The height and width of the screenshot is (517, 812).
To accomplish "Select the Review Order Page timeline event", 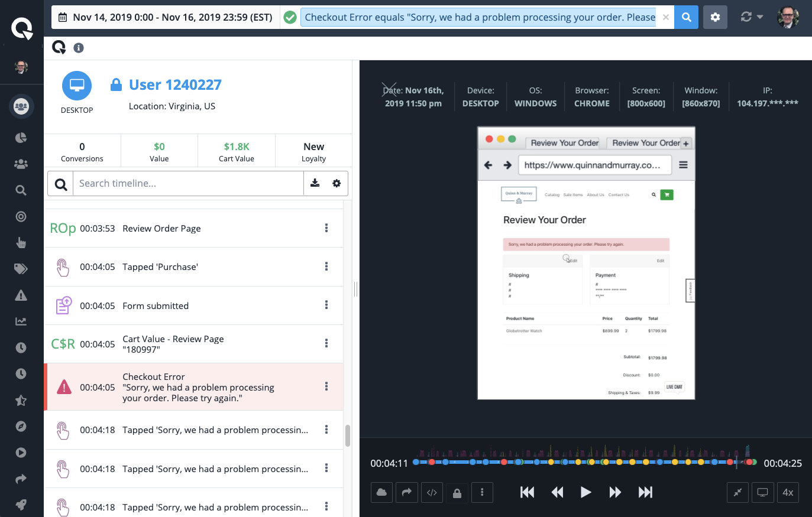I will 161,229.
